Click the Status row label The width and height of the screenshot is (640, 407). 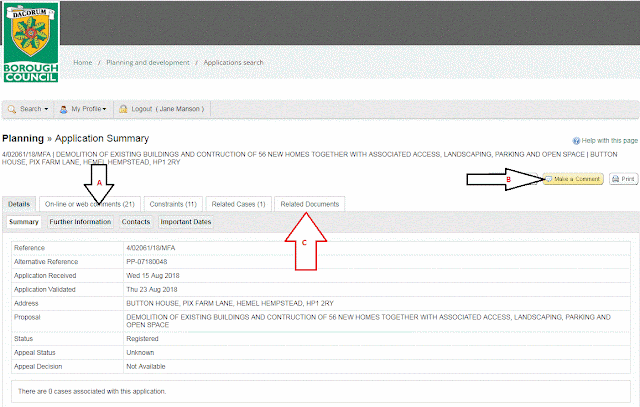tap(23, 339)
